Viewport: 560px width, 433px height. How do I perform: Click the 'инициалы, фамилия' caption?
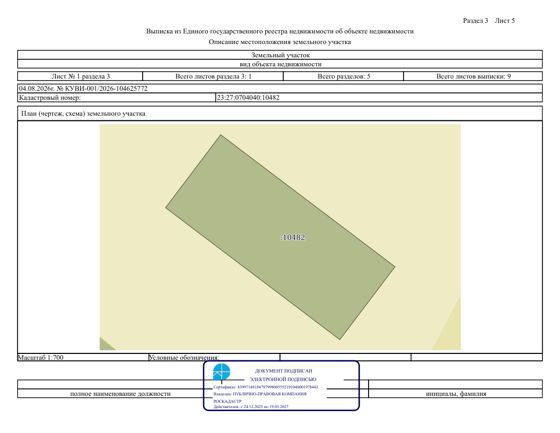pos(456,394)
